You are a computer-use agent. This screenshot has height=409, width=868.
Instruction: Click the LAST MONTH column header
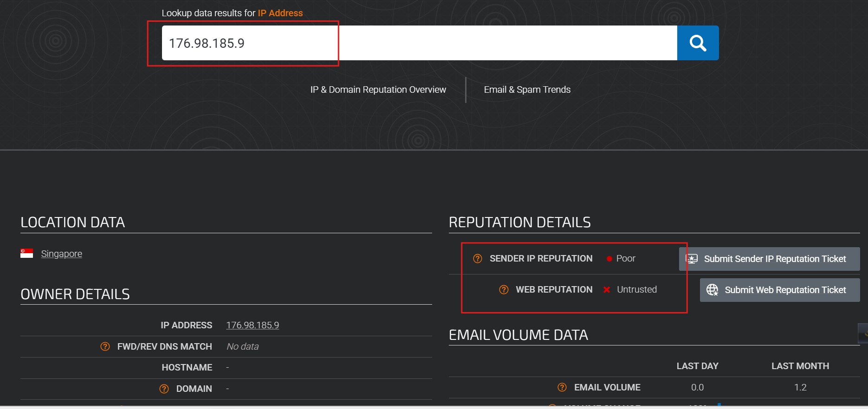point(800,366)
